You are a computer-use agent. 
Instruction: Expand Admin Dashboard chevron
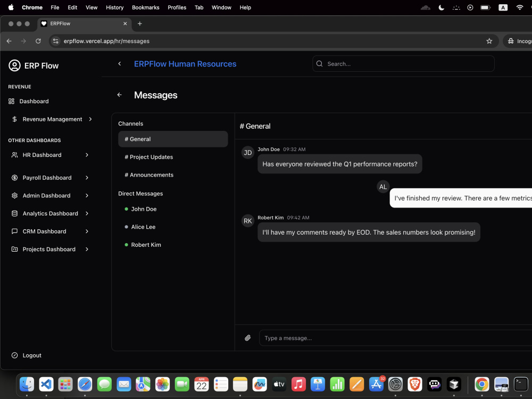pyautogui.click(x=87, y=195)
